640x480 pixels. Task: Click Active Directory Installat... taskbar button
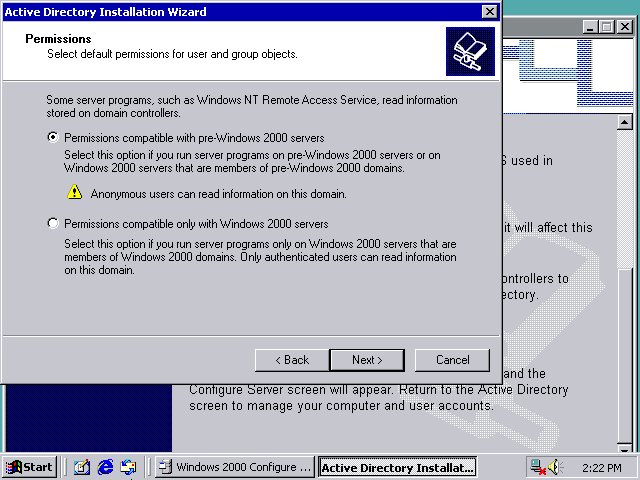397,467
